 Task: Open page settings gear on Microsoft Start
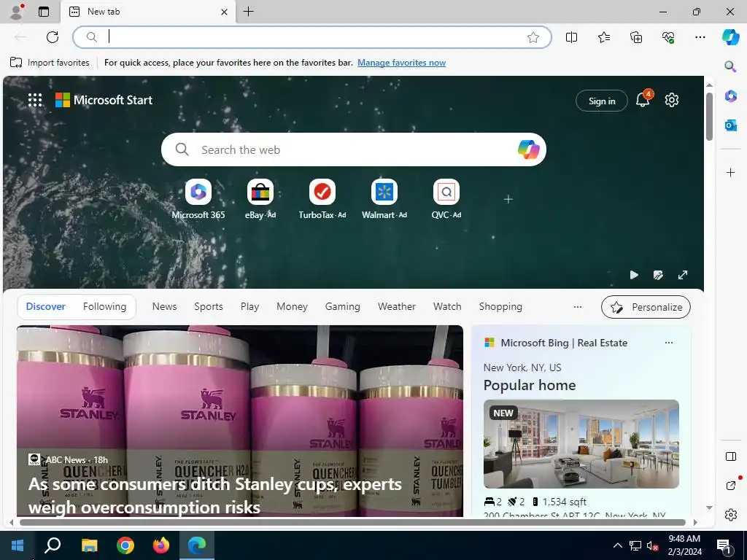tap(672, 100)
